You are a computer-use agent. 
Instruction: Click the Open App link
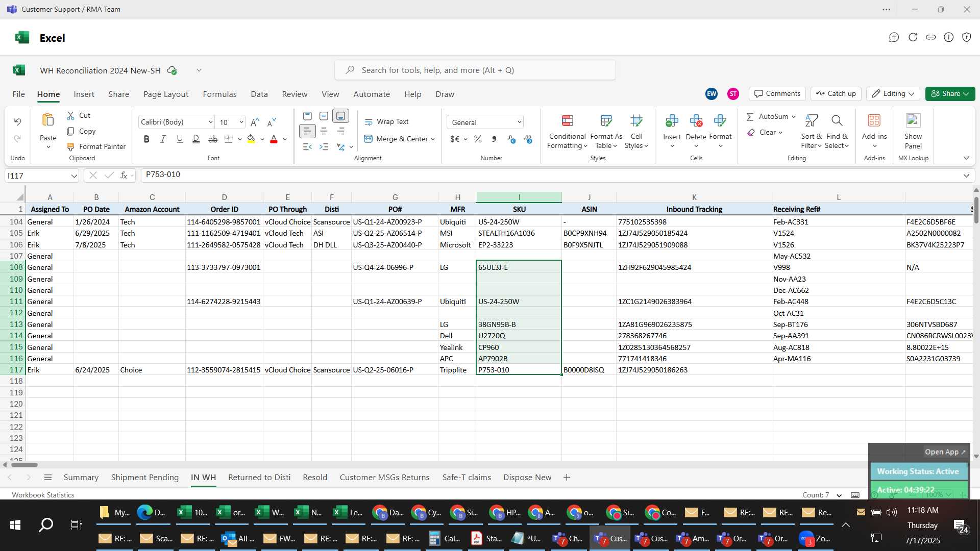(x=945, y=452)
